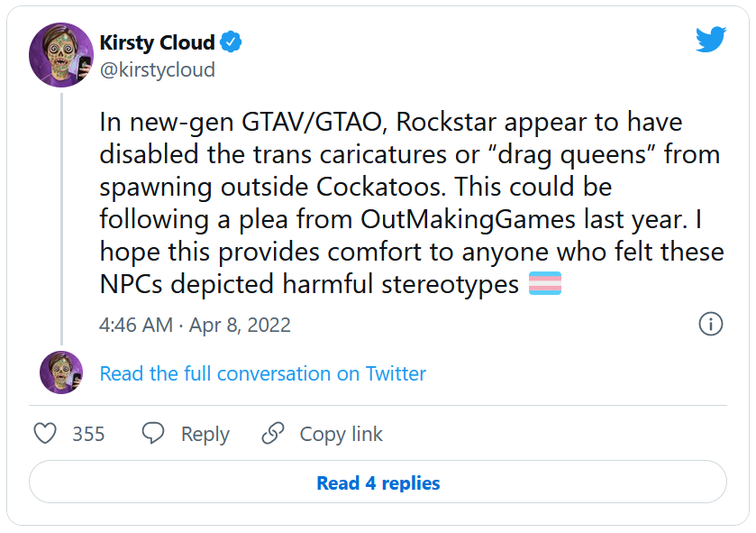Viewport: 756px width, 533px height.
Task: Open the 4:46 AM Apr 8, 2022 timestamp
Action: 195,326
